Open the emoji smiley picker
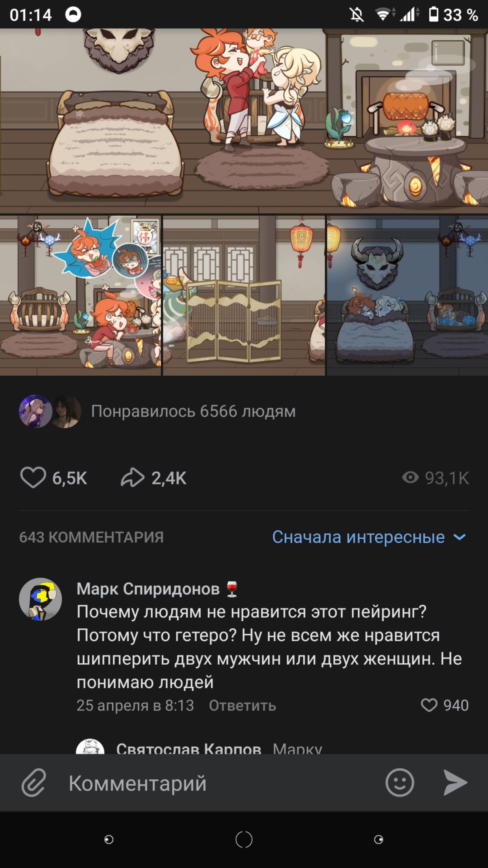Viewport: 488px width, 868px height. [400, 783]
